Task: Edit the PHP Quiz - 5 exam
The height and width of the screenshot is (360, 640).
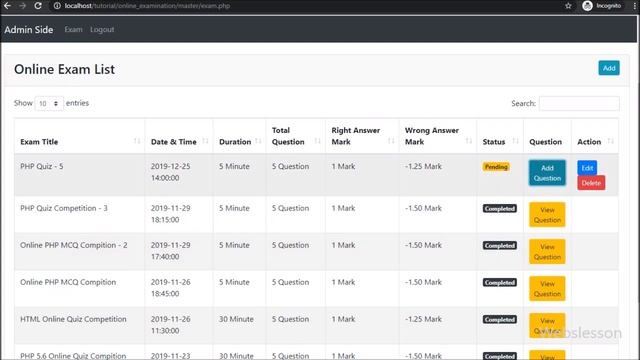Action: pyautogui.click(x=587, y=168)
